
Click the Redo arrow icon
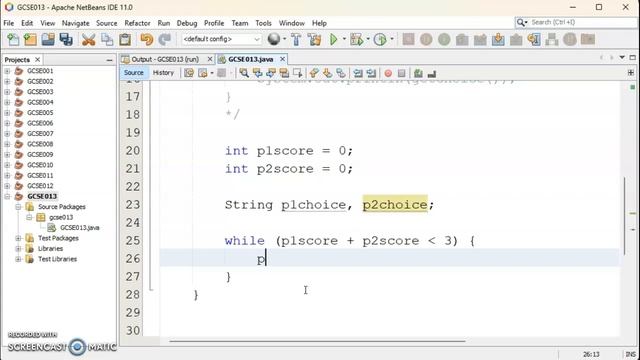click(164, 40)
